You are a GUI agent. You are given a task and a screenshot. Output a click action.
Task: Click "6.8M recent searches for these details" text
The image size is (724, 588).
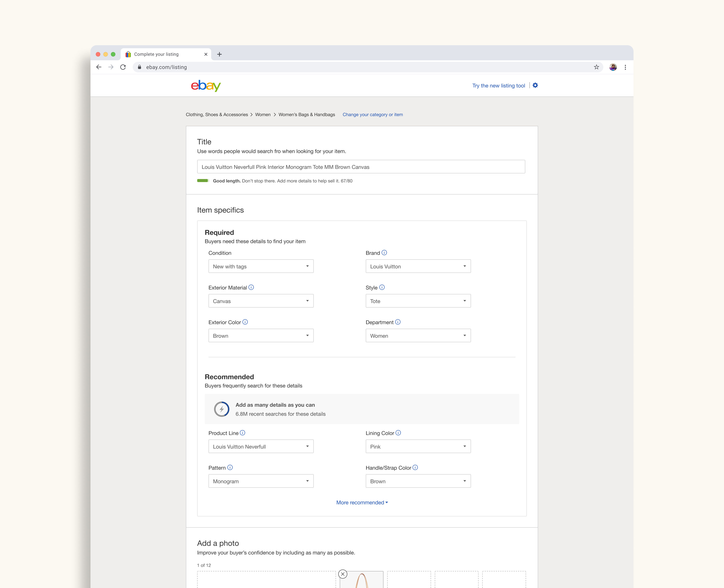point(281,414)
